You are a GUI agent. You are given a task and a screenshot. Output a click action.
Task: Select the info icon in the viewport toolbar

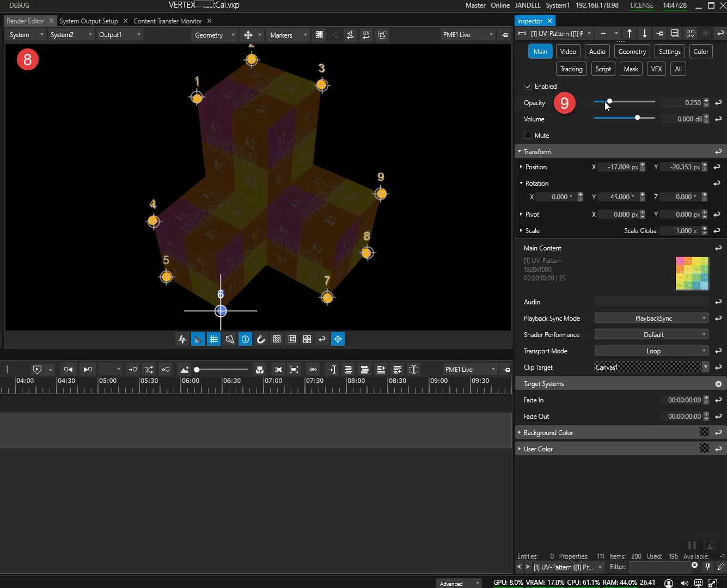click(245, 339)
